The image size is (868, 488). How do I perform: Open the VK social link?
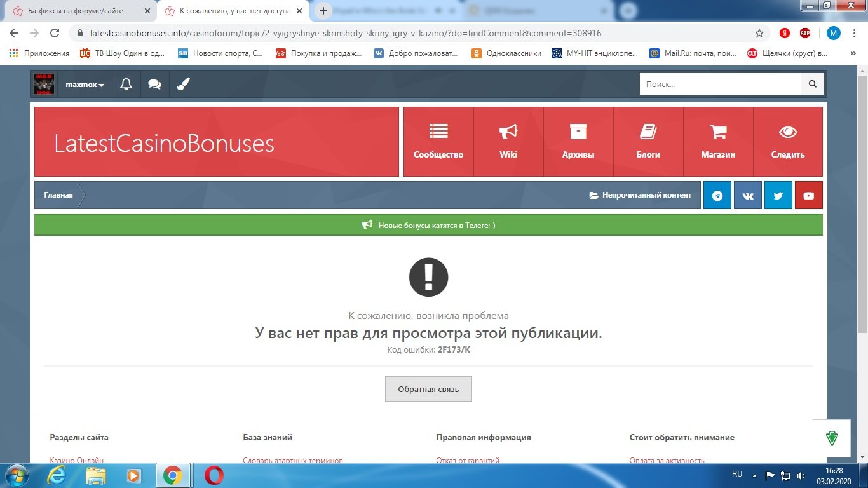tap(748, 196)
